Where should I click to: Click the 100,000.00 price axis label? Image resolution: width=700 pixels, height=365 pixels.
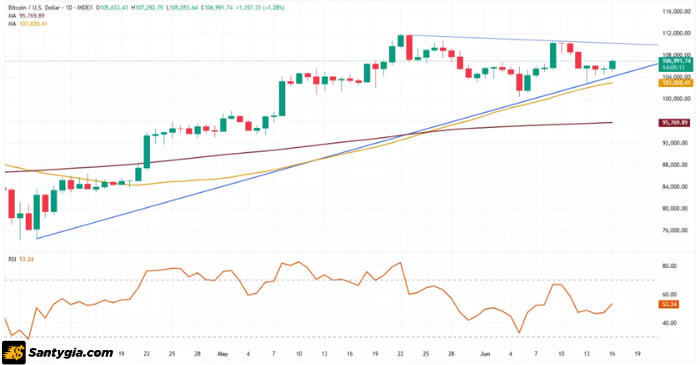[676, 99]
